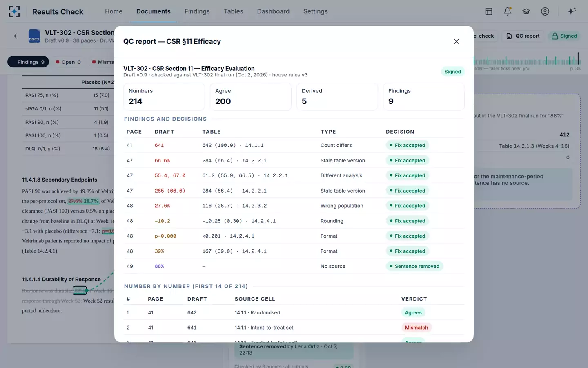Click the Numbers 214 summary card
The height and width of the screenshot is (368, 588).
pyautogui.click(x=164, y=96)
